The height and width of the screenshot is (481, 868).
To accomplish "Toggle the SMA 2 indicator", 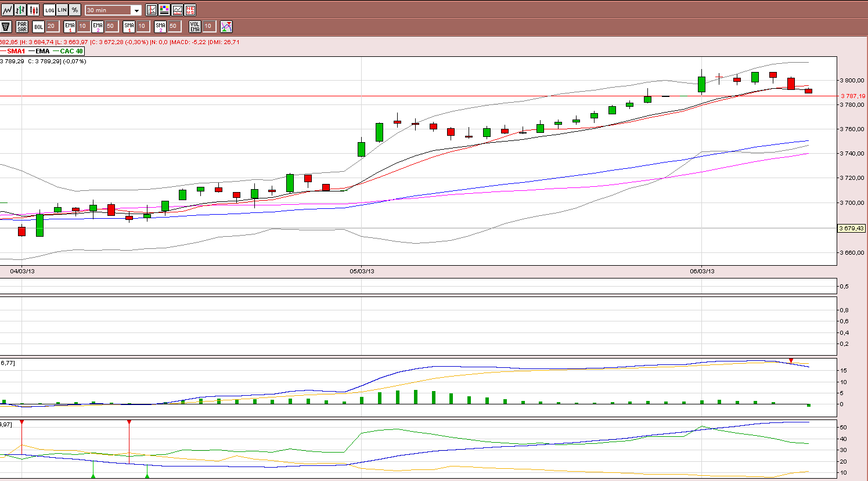I will [x=160, y=27].
